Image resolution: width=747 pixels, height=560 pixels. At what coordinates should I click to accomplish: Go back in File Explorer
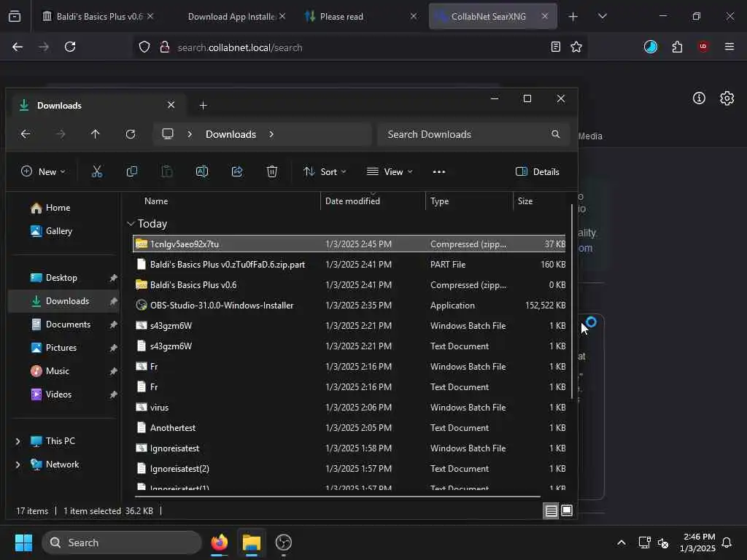pos(26,134)
